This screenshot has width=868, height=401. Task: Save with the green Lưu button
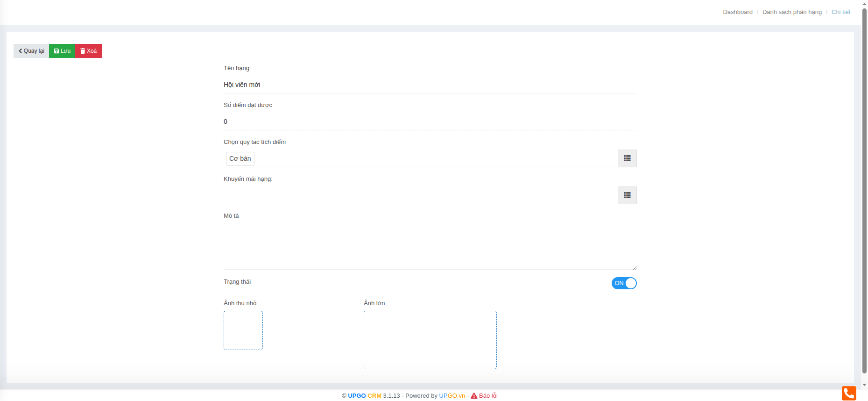62,51
